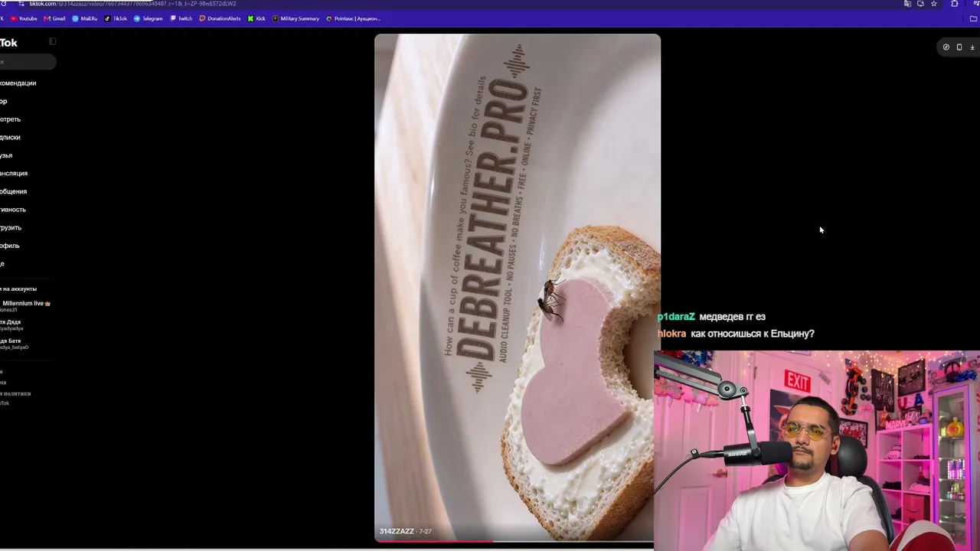
Task: Open the TikTok bookmark
Action: click(x=116, y=18)
